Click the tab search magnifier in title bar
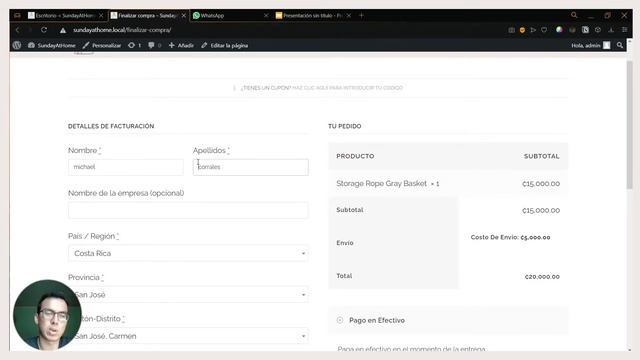This screenshot has width=640, height=360. click(574, 15)
